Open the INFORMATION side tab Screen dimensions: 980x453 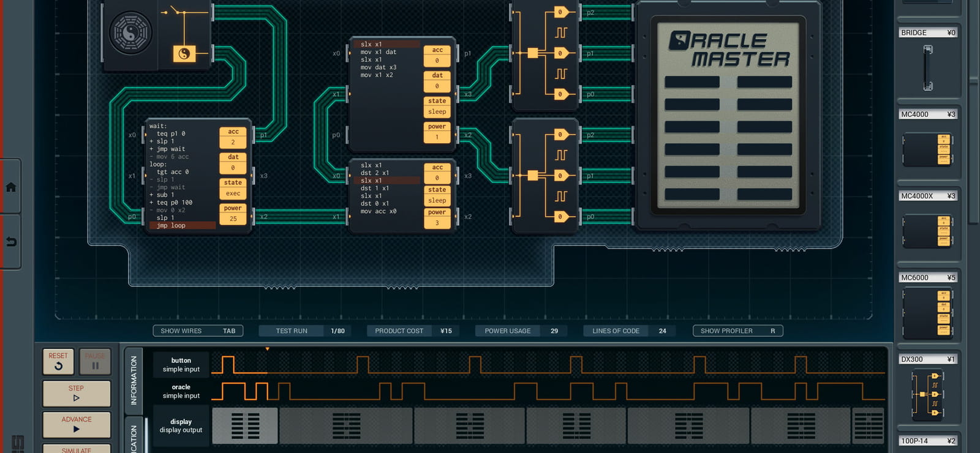134,380
